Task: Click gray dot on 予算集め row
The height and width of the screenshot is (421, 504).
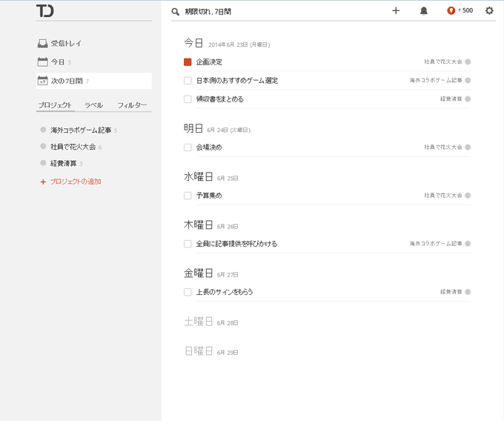Action: click(468, 196)
